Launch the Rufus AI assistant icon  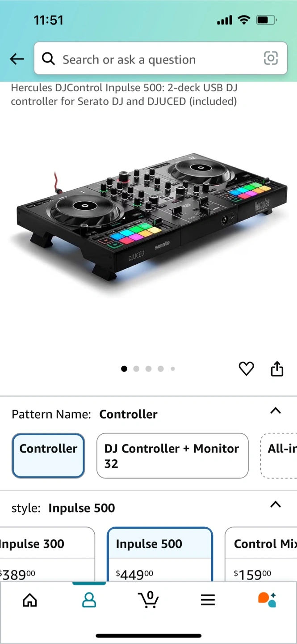(x=267, y=599)
